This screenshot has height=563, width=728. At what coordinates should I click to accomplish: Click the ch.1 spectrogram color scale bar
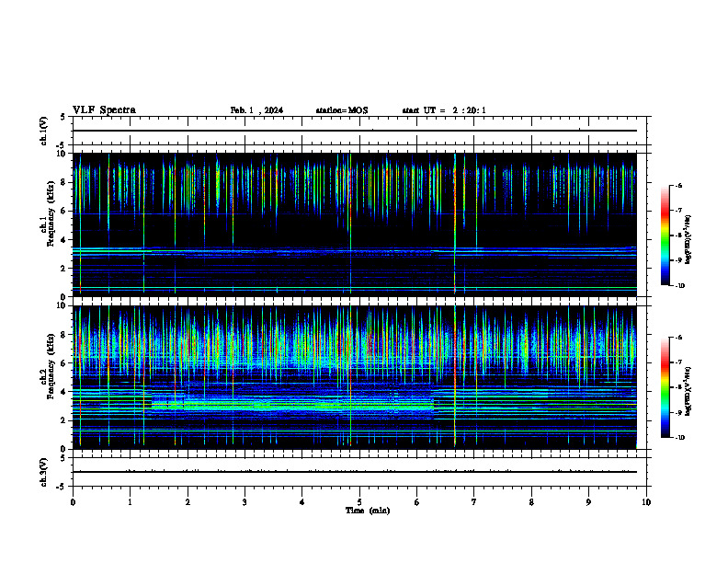(665, 236)
